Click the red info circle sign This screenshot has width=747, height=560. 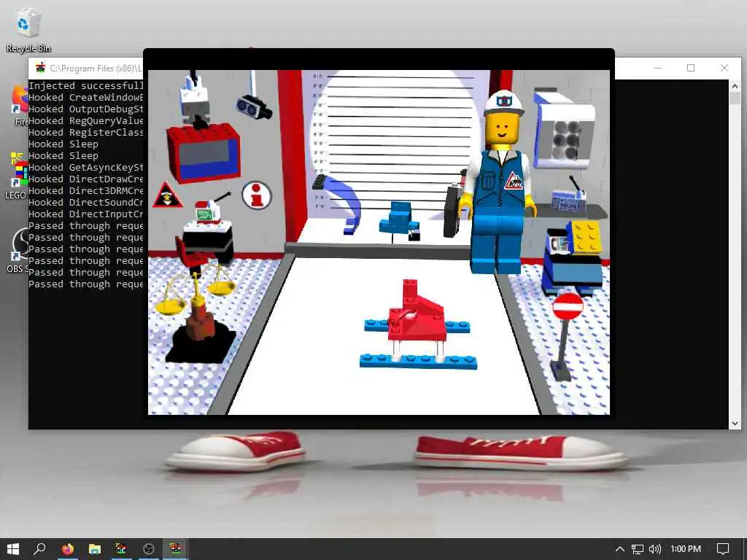(257, 195)
